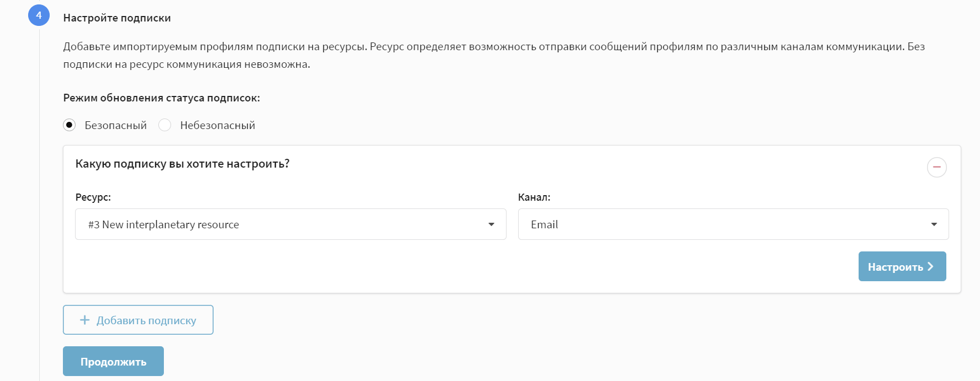Click the Канал: field label

pyautogui.click(x=534, y=197)
